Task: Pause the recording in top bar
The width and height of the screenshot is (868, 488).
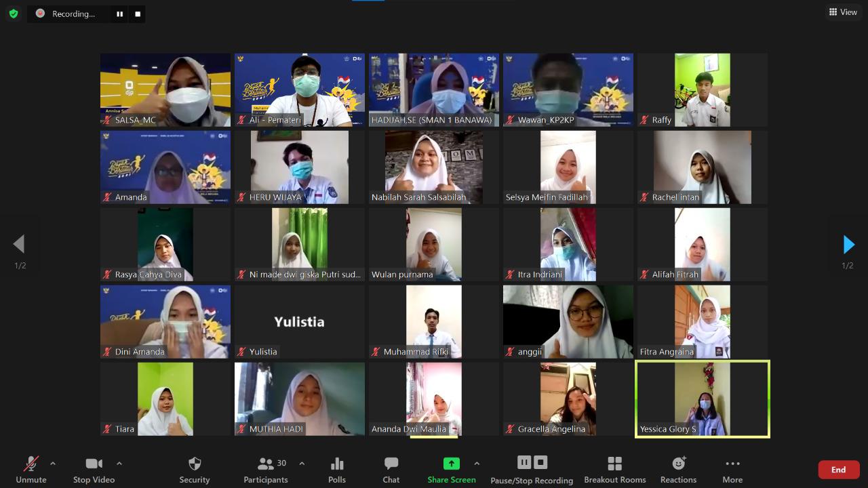Action: [120, 14]
